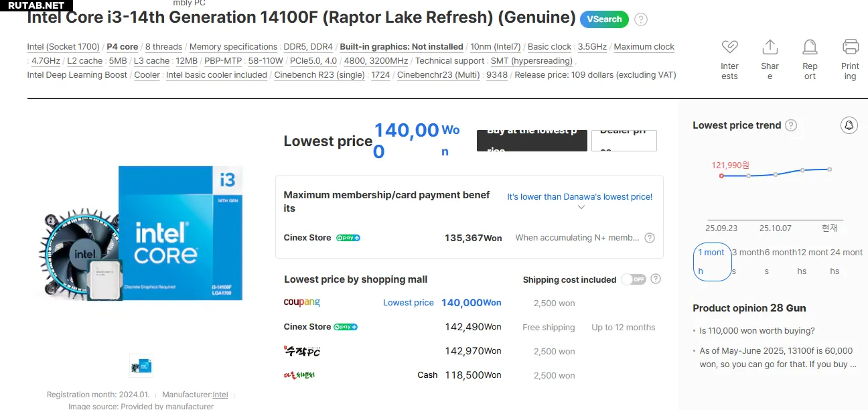Viewport: 868px width, 410px height.
Task: Click the VSearch button
Action: click(604, 19)
